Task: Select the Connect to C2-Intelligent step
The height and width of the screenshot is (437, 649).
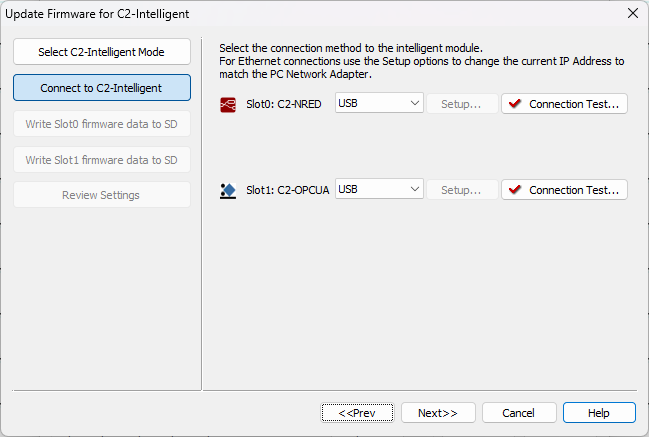Action: coord(101,88)
